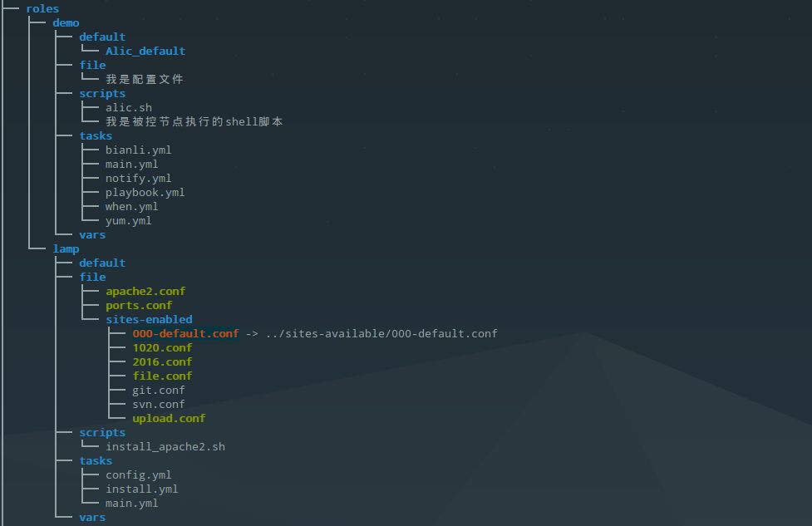Click git.conf file name
The width and height of the screenshot is (812, 526).
159,391
